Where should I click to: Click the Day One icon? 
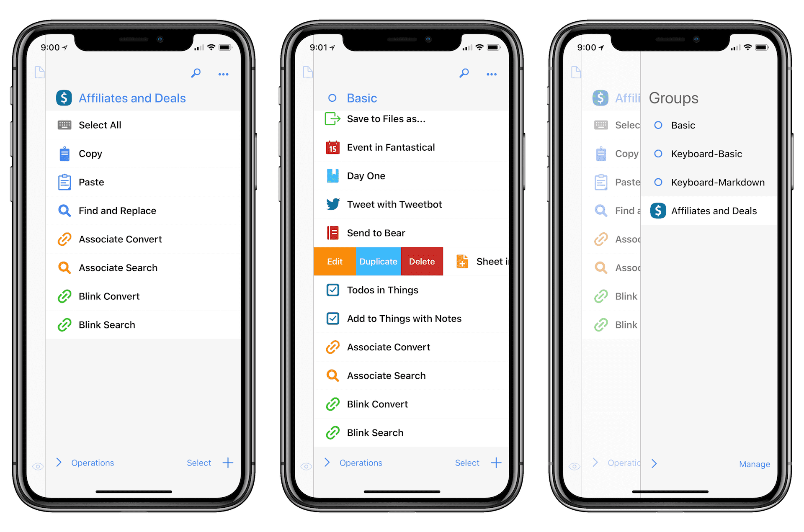tap(331, 176)
